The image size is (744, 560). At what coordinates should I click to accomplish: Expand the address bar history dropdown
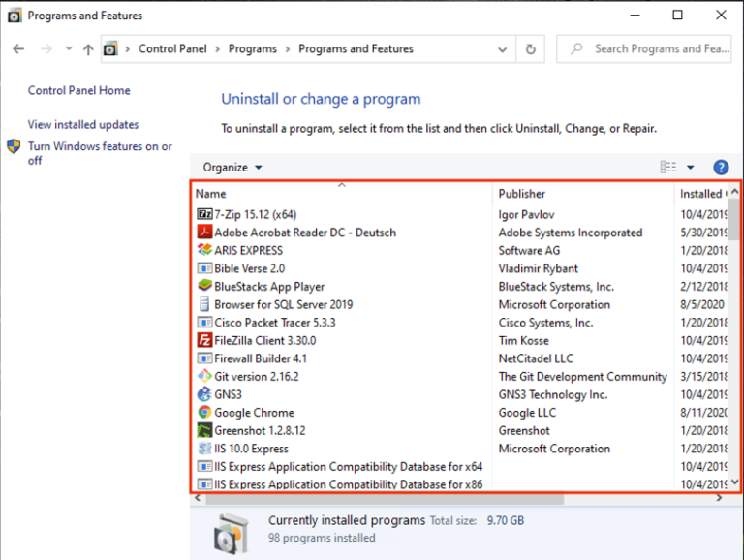502,49
